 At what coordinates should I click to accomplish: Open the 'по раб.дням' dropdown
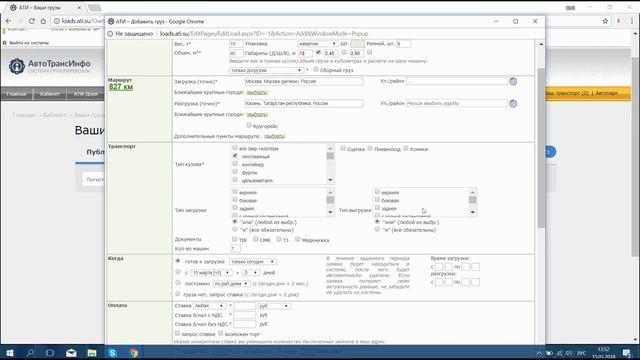[231, 283]
